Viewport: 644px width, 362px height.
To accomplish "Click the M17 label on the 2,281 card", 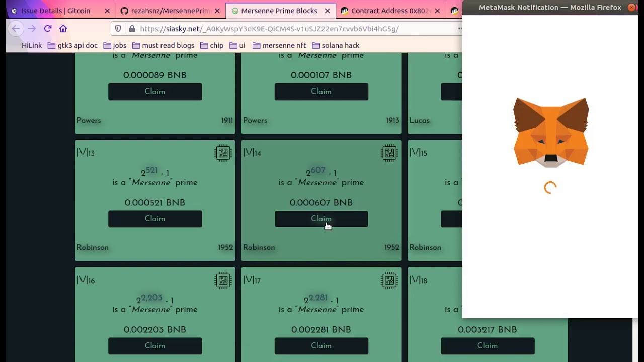I will pyautogui.click(x=252, y=280).
